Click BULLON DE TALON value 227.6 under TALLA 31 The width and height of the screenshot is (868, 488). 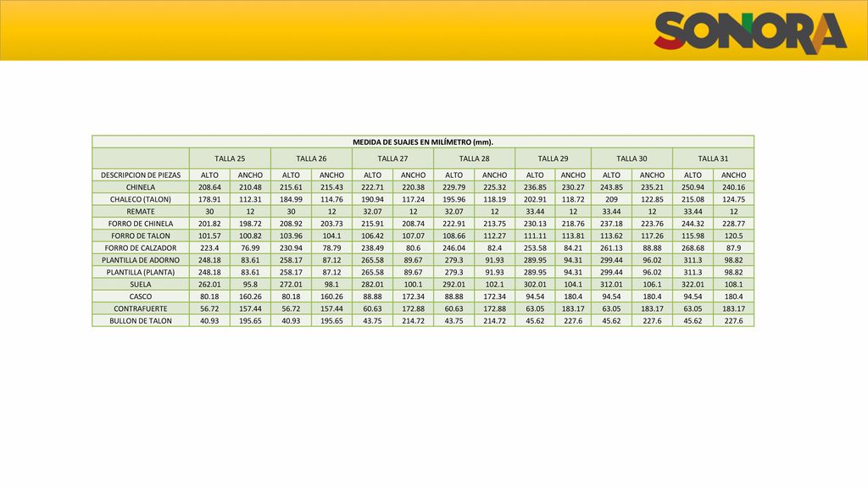click(733, 321)
